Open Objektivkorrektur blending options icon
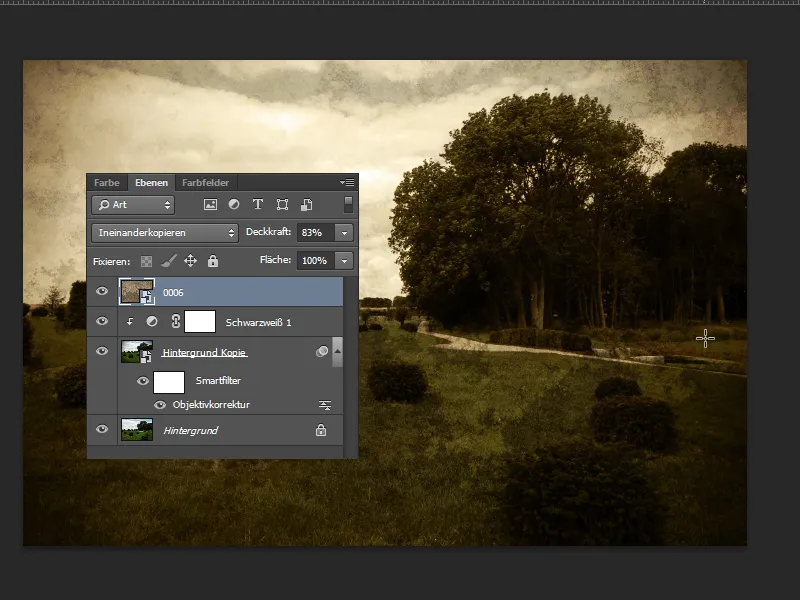The width and height of the screenshot is (800, 600). (325, 405)
